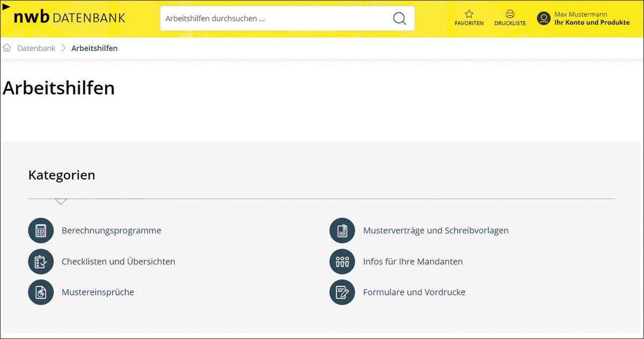This screenshot has height=339, width=644.
Task: Click the nwb Datenbank logo
Action: pos(69,17)
